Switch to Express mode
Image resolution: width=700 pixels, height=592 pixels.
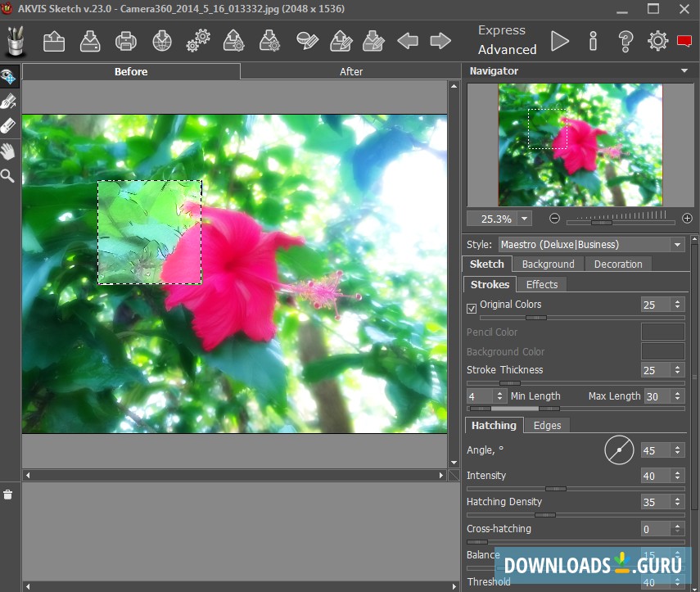point(501,30)
